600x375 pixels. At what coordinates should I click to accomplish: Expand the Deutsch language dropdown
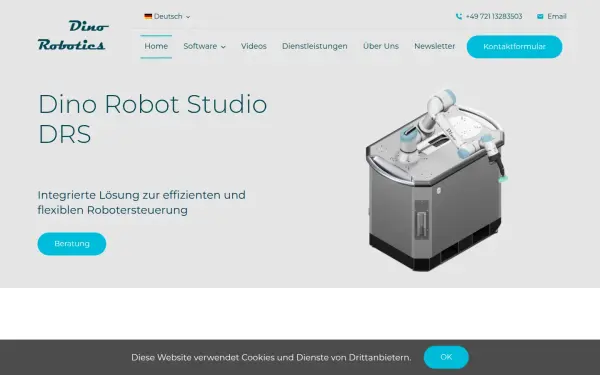pos(167,16)
